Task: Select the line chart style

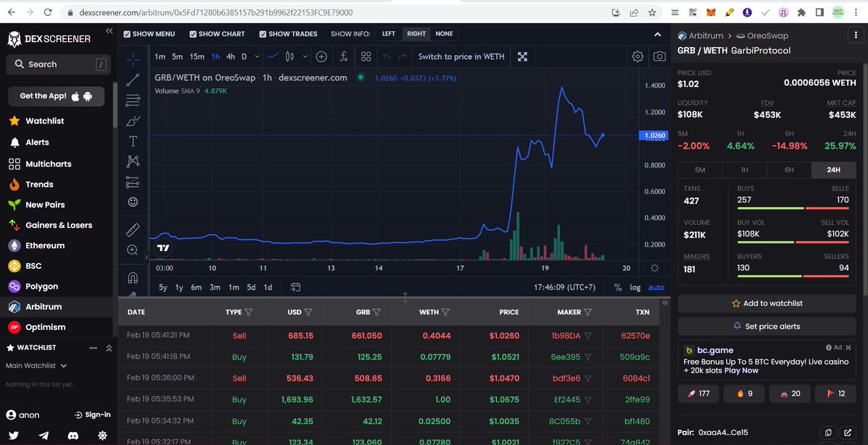Action: click(x=273, y=56)
